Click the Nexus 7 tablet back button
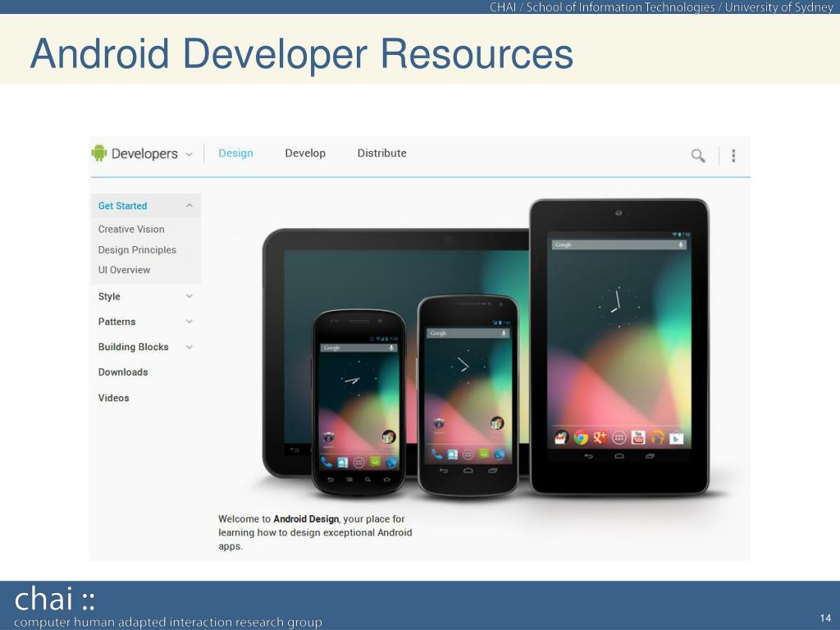The width and height of the screenshot is (840, 630). (x=588, y=456)
